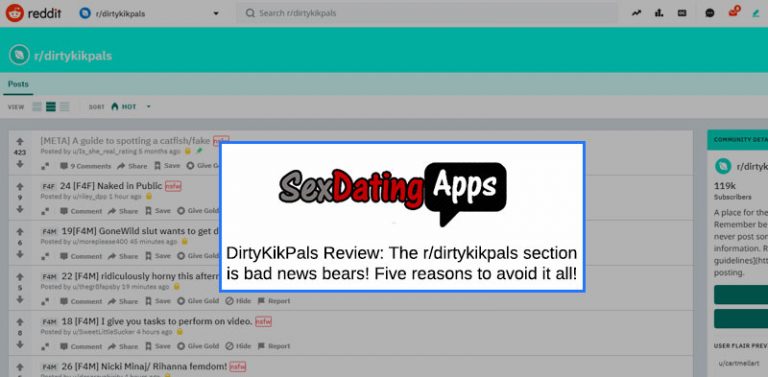
Task: Share the [META] catfish guide post
Action: pos(132,166)
